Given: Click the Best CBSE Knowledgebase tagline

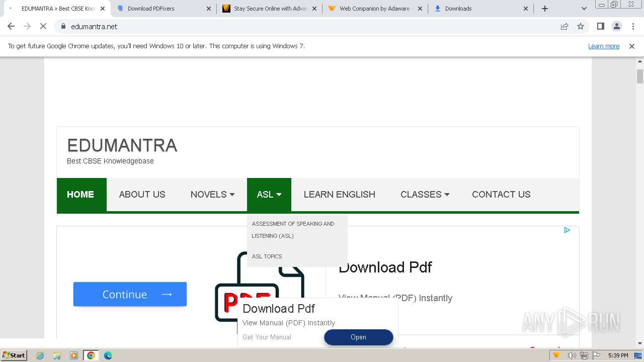Looking at the screenshot, I should [110, 161].
